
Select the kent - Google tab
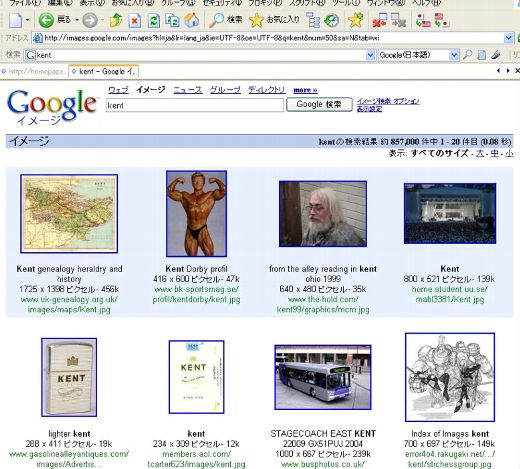coord(104,71)
